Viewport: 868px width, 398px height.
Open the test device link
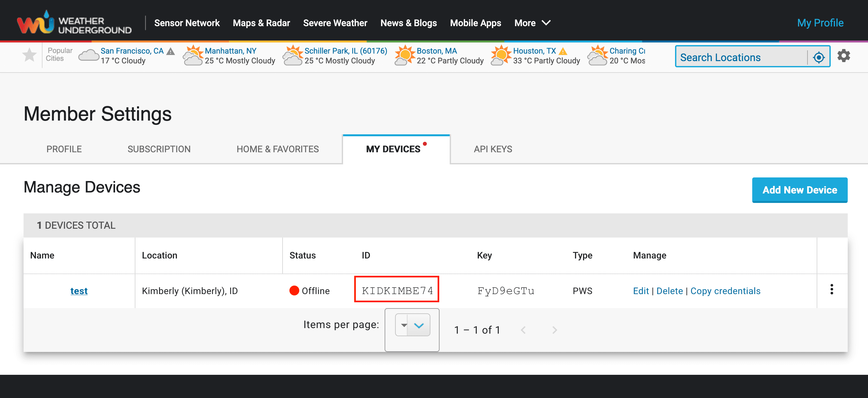pos(79,291)
